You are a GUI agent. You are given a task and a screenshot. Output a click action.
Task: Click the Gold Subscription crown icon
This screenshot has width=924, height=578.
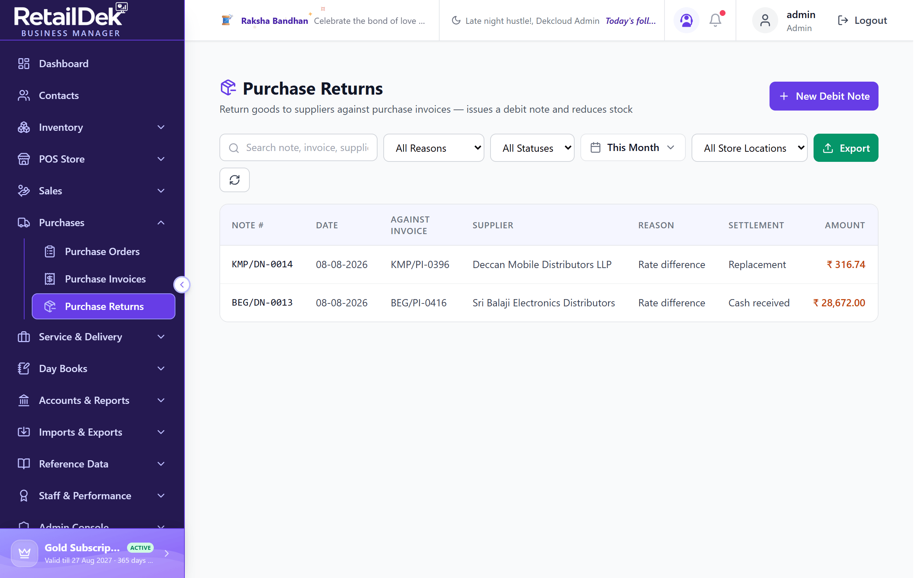tap(25, 553)
